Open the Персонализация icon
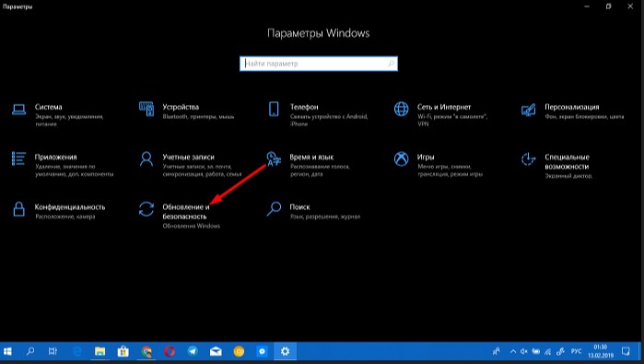This screenshot has width=644, height=364. [x=528, y=110]
